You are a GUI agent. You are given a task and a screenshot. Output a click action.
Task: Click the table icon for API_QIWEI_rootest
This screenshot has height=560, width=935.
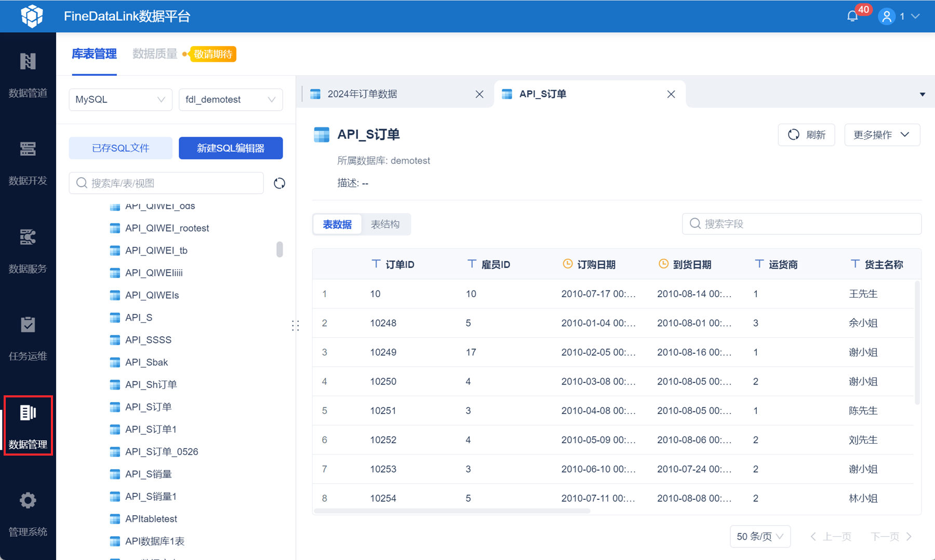click(115, 228)
